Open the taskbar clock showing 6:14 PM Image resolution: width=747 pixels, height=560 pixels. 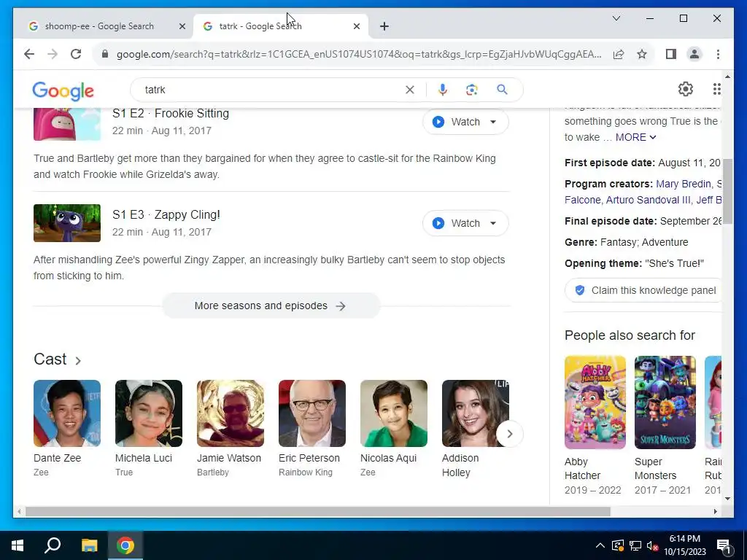click(684, 545)
